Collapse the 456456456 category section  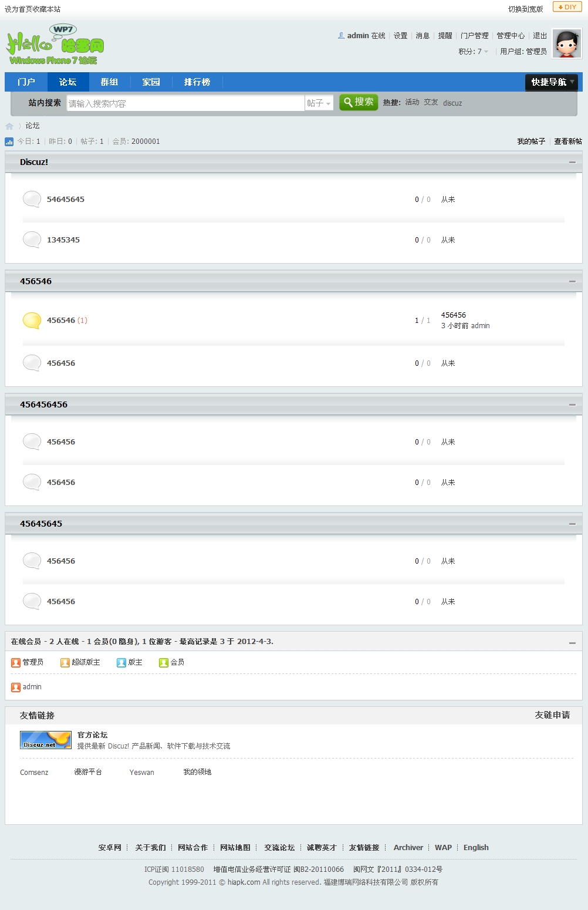pyautogui.click(x=572, y=405)
